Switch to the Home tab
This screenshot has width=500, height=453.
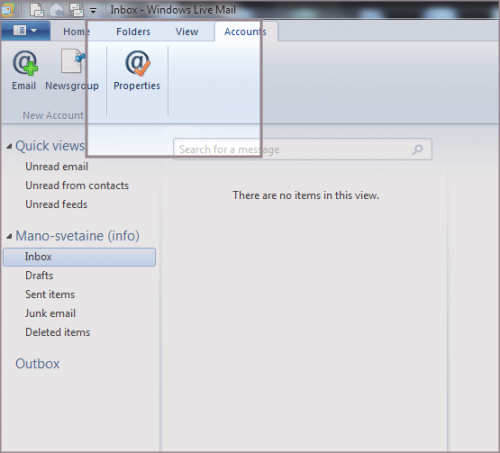(76, 32)
